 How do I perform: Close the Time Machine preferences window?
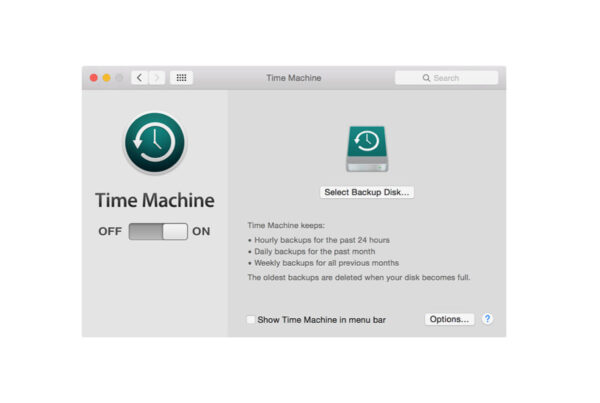pyautogui.click(x=94, y=78)
